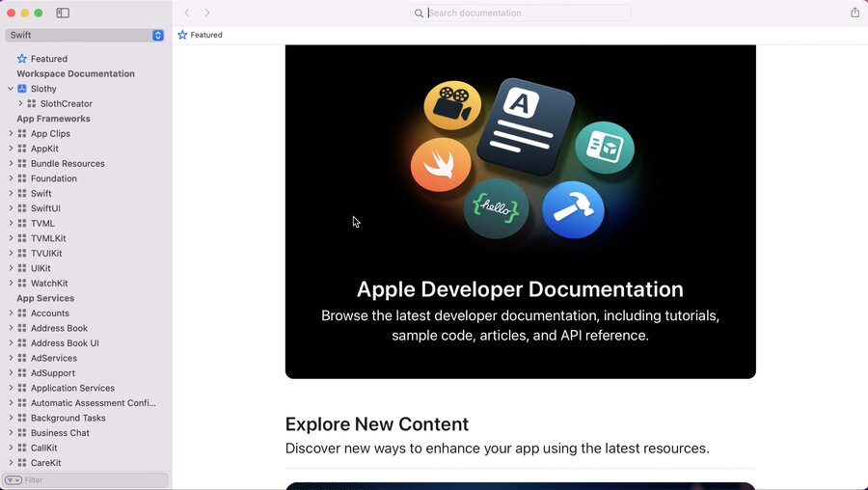Viewport: 868px width, 490px height.
Task: Expand the App Clips framework
Action: (11, 133)
